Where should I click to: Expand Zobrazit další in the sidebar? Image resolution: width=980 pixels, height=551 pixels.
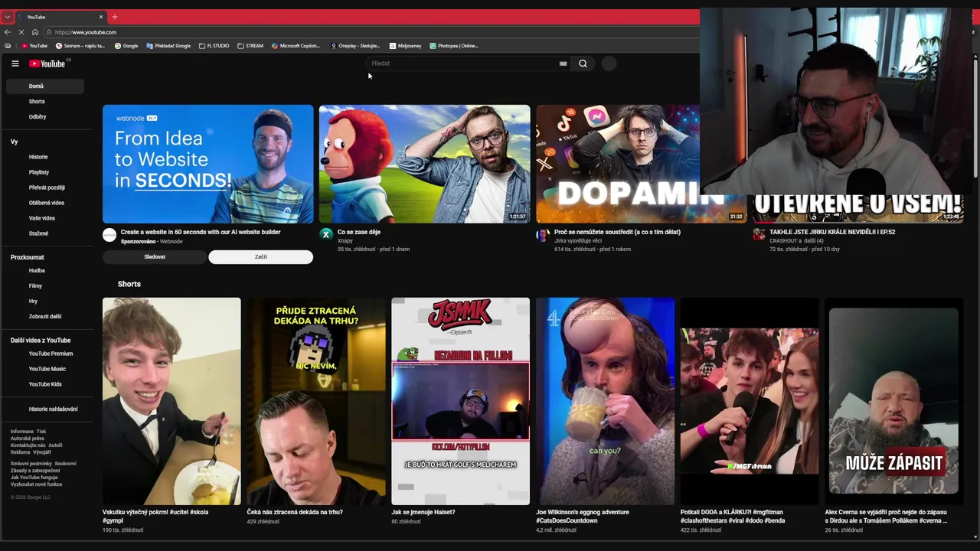pos(44,317)
